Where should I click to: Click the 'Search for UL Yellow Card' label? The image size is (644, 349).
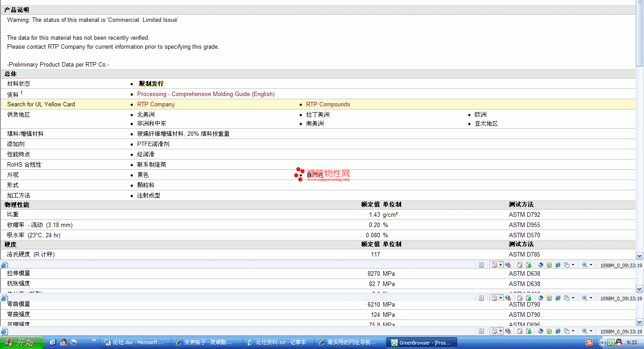[41, 105]
